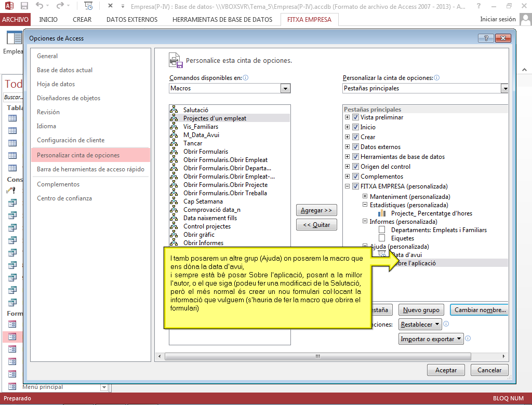The image size is (532, 405).
Task: Click the Cambiar nombre button
Action: 480,309
